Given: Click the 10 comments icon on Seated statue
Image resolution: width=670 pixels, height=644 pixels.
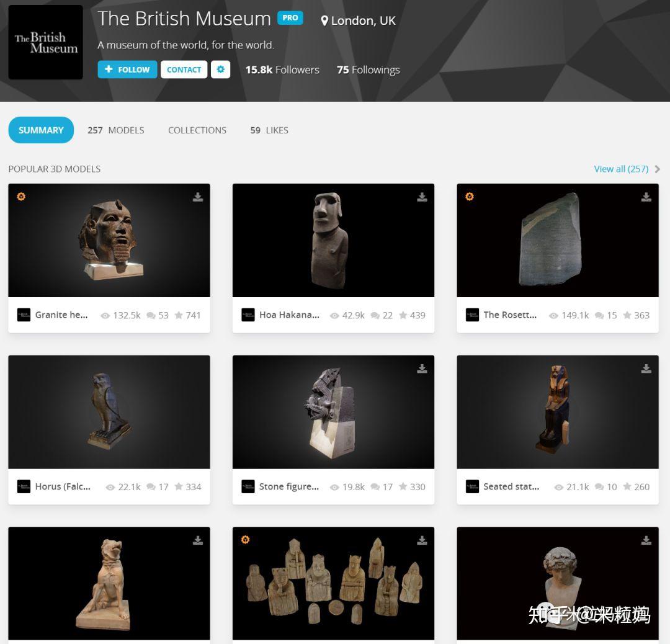Looking at the screenshot, I should point(599,487).
